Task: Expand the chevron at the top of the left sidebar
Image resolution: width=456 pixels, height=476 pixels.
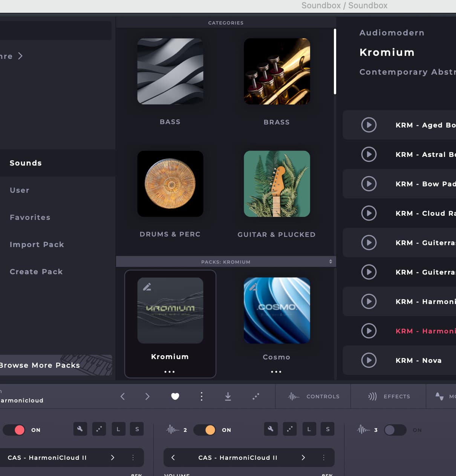Action: 20,56
